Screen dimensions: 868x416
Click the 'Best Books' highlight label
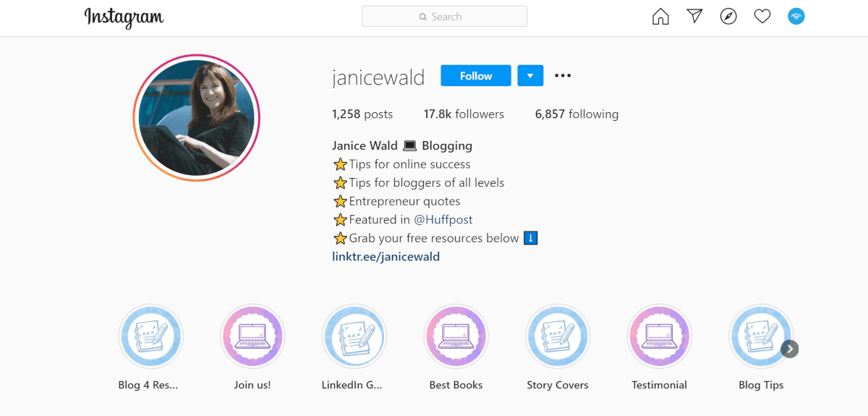[456, 385]
